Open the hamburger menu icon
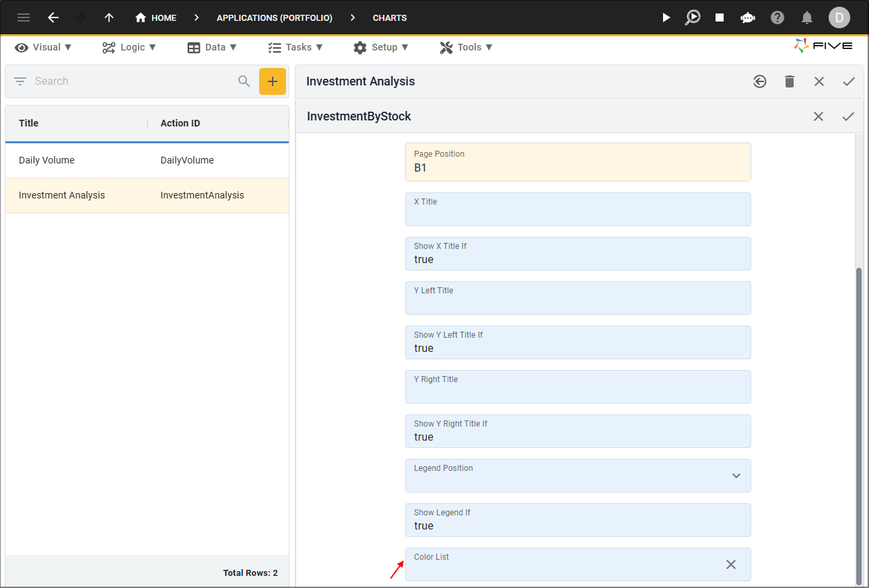Image resolution: width=869 pixels, height=588 pixels. (24, 17)
